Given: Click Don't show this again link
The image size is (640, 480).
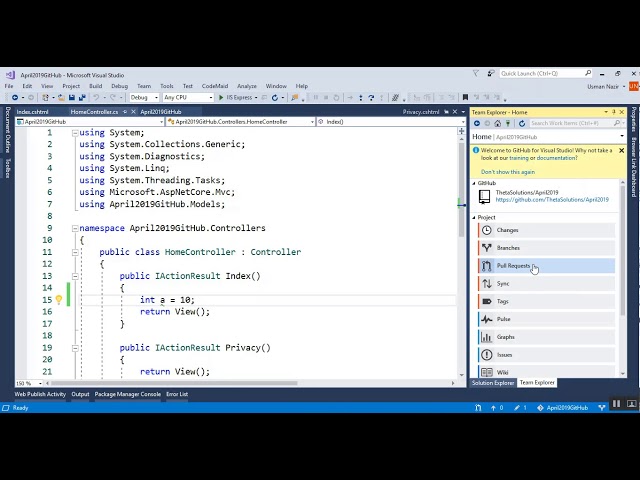Looking at the screenshot, I should click(x=508, y=172).
